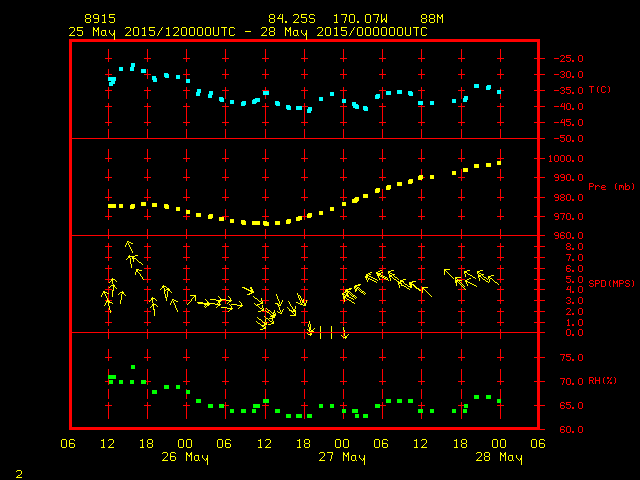Select the 8.0 wind speed tick label

point(574,247)
